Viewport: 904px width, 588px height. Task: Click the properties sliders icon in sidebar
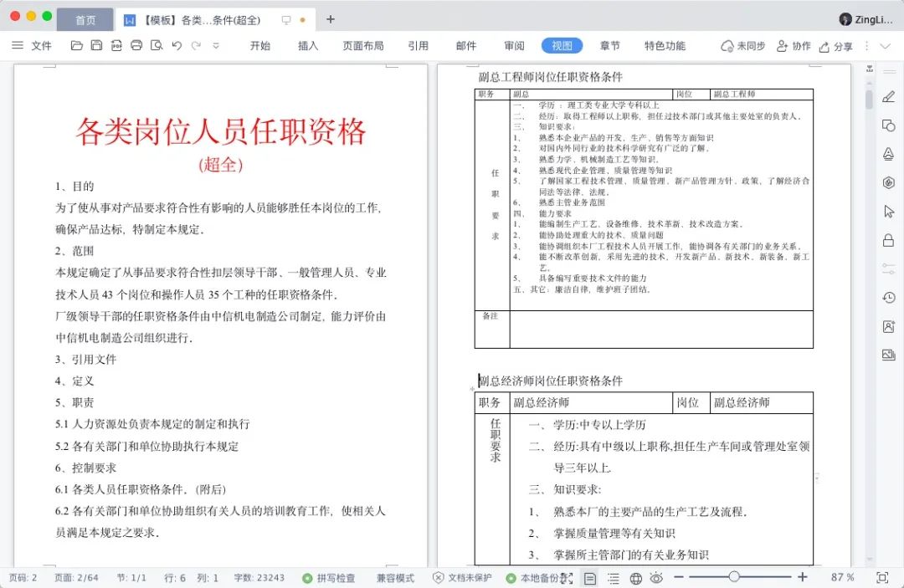pos(888,268)
